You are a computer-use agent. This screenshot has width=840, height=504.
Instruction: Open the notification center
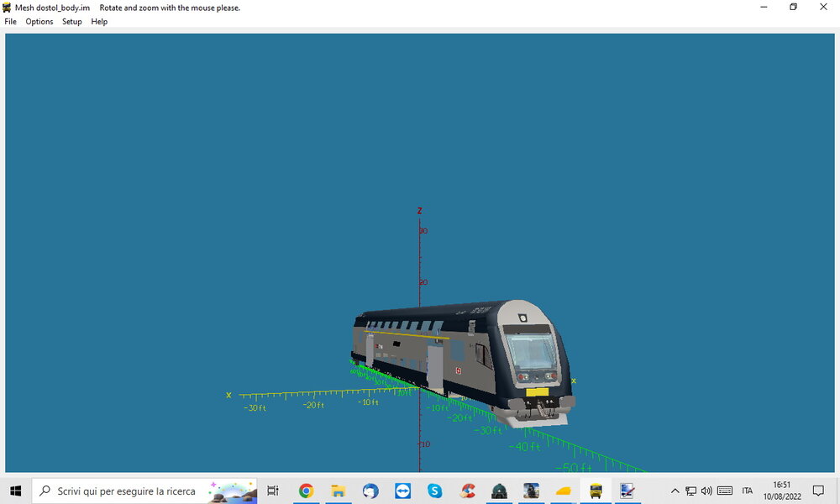(x=818, y=491)
